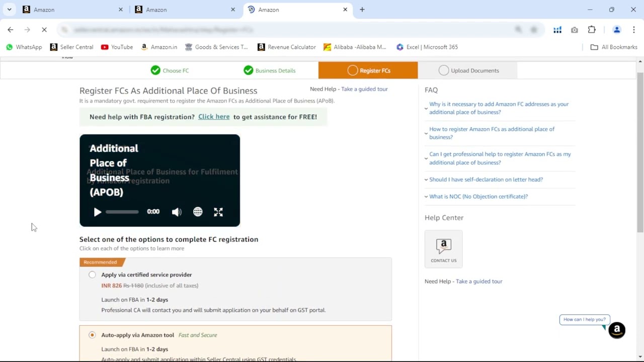Open the Contact Us help icon
The width and height of the screenshot is (644, 362).
tap(443, 249)
